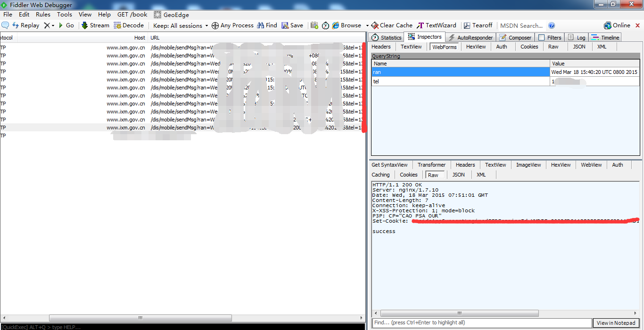Switch to the Statistics tab

(x=387, y=37)
